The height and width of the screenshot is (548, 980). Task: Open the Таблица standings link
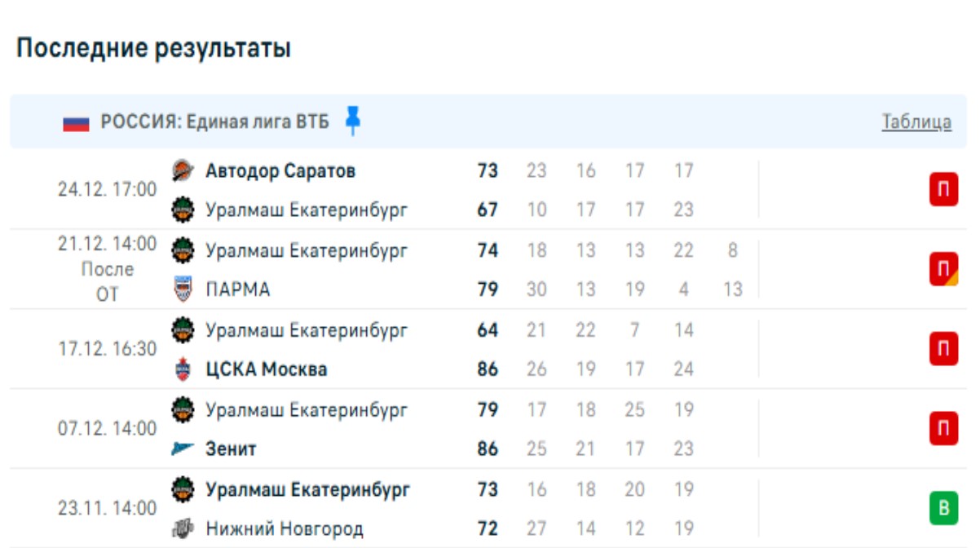tap(916, 122)
